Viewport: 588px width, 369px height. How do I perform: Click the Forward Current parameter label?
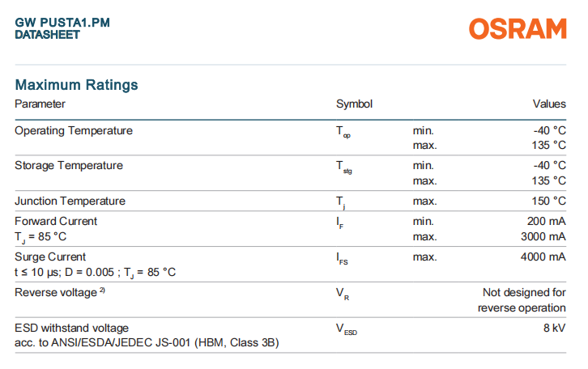56,221
